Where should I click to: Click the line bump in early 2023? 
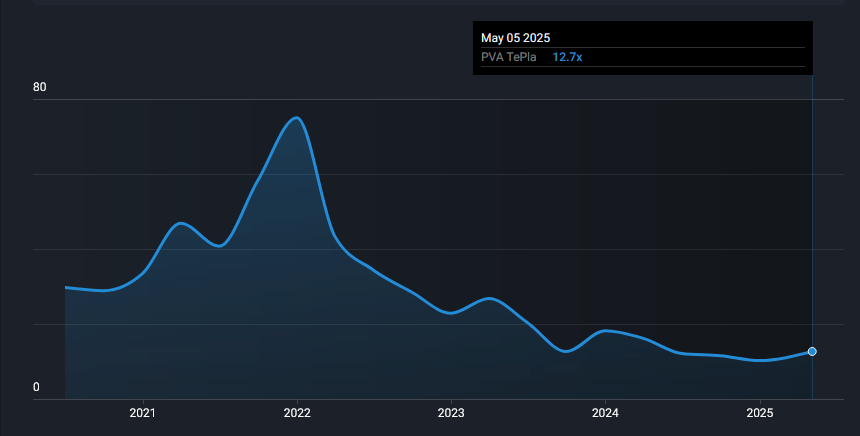coord(489,298)
